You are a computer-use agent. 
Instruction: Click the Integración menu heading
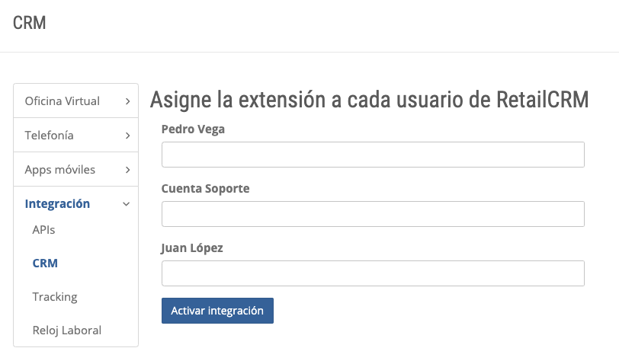58,204
